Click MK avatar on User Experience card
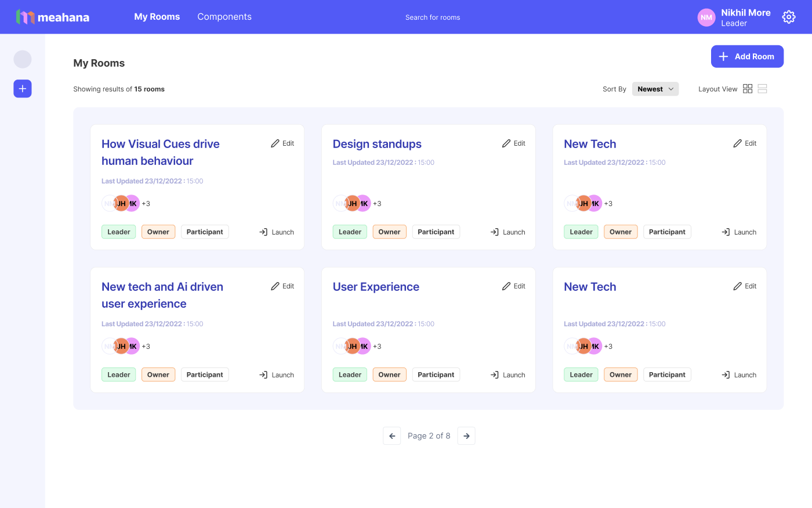This screenshot has height=508, width=812. click(365, 346)
